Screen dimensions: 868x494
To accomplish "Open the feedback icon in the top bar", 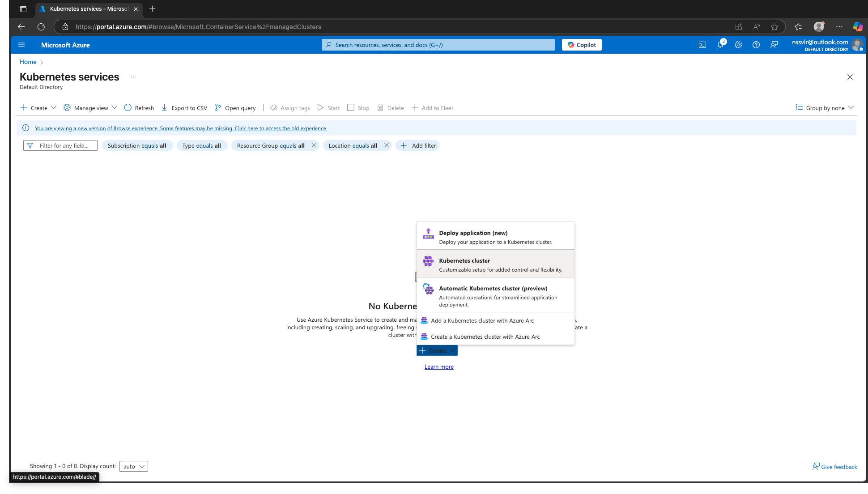I will pyautogui.click(x=774, y=45).
